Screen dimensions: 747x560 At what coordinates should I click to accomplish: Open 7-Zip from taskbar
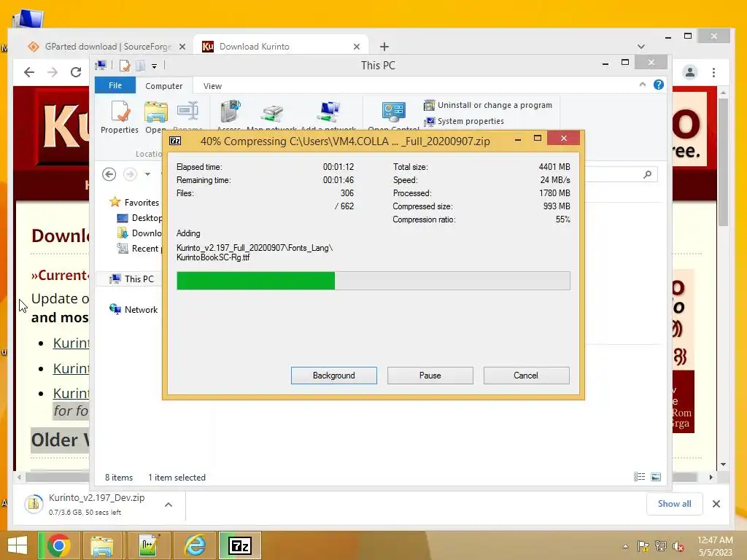click(239, 545)
